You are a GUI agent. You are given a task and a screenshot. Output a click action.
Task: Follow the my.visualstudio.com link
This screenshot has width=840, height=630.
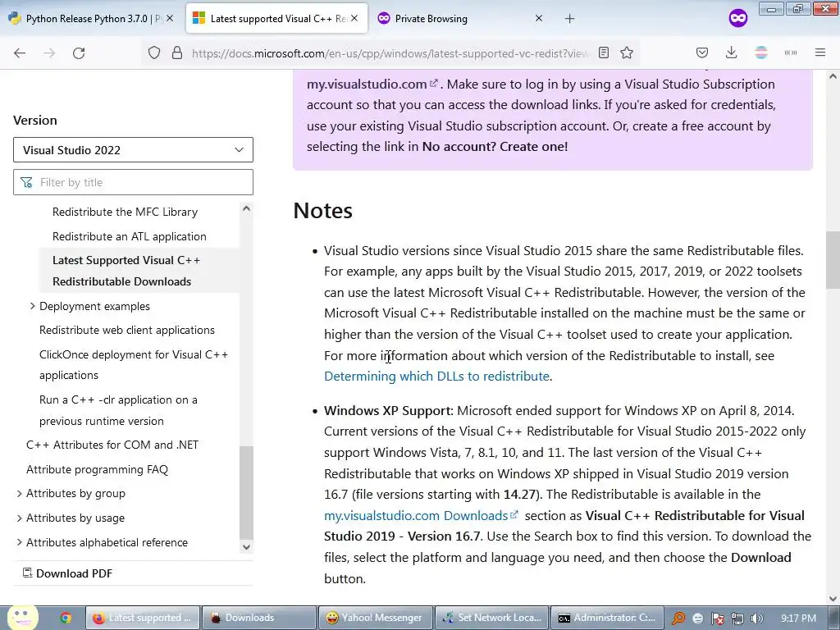point(372,84)
